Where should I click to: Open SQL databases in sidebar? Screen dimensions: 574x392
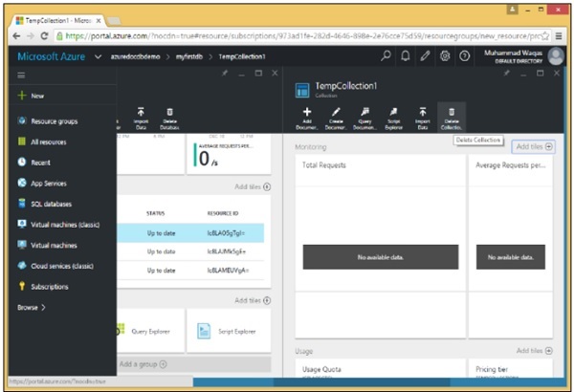pos(45,204)
